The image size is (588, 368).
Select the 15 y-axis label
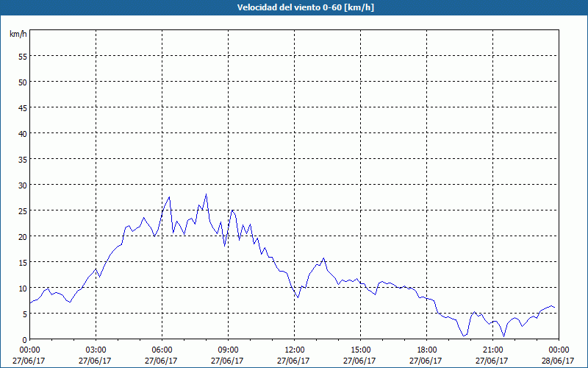coord(23,262)
